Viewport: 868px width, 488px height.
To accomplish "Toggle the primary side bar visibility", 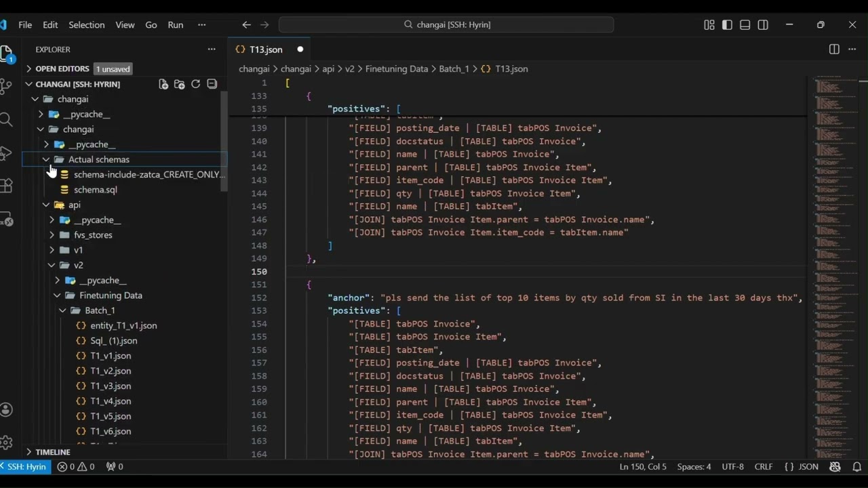I will pos(727,24).
